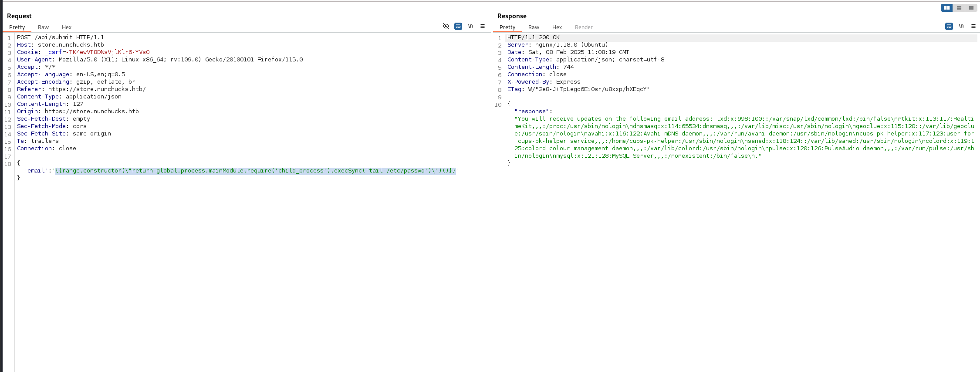The width and height of the screenshot is (980, 372).
Task: Click the Response panel heading
Action: [x=512, y=16]
